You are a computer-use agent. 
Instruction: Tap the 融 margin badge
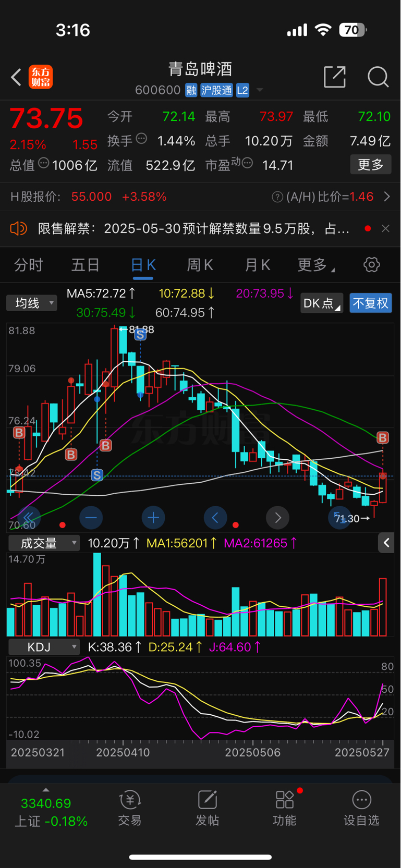click(x=191, y=90)
